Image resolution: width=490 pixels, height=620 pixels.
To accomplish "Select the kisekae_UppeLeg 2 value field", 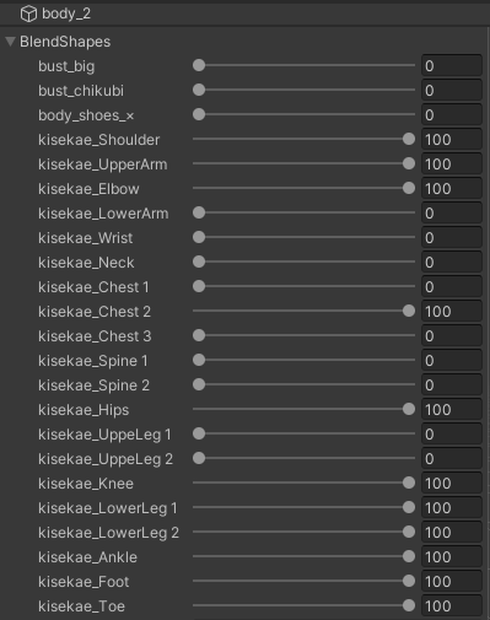I will (x=452, y=459).
